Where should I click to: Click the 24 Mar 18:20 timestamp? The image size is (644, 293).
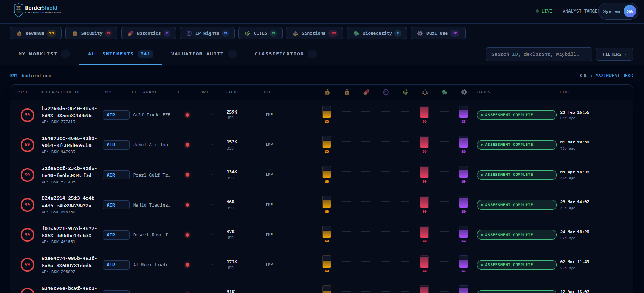coord(575,232)
